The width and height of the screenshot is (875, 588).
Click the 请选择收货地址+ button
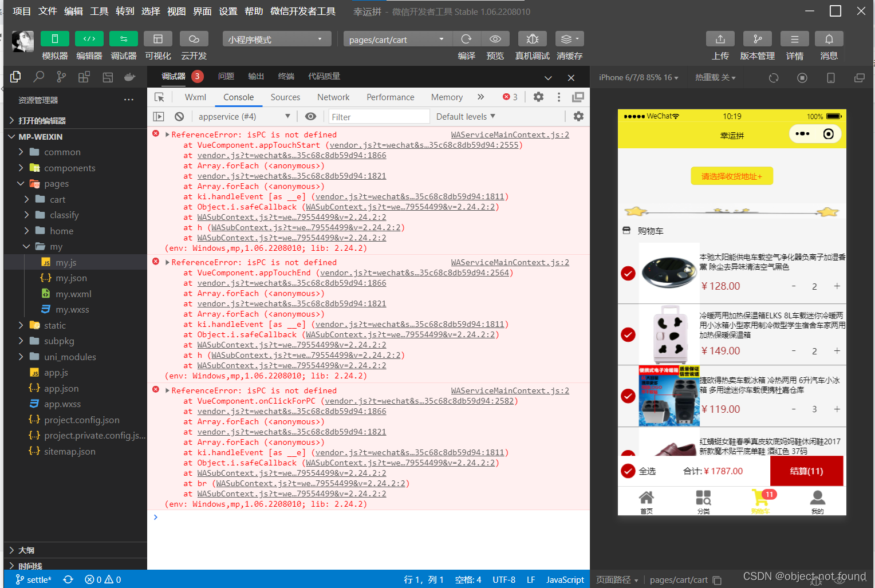pyautogui.click(x=732, y=176)
